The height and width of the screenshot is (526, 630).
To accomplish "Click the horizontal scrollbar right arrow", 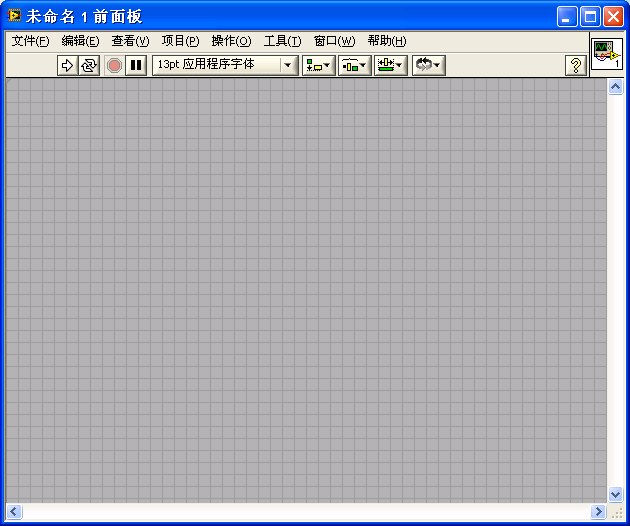I will click(598, 512).
